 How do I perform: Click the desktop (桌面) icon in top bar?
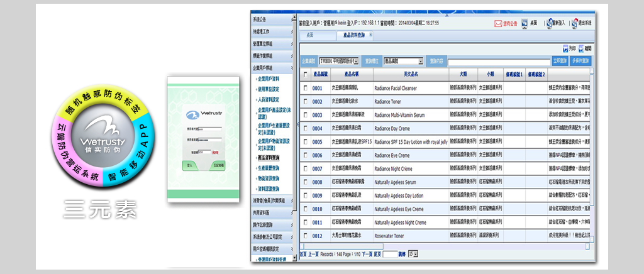526,23
